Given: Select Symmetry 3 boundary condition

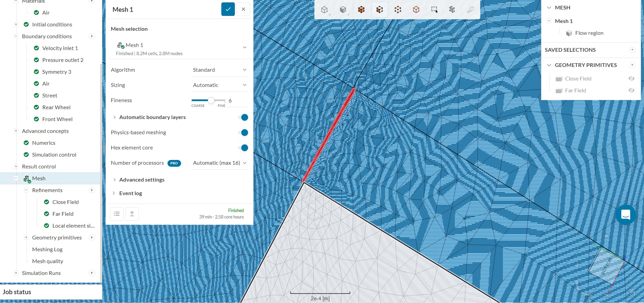Looking at the screenshot, I should tap(57, 72).
